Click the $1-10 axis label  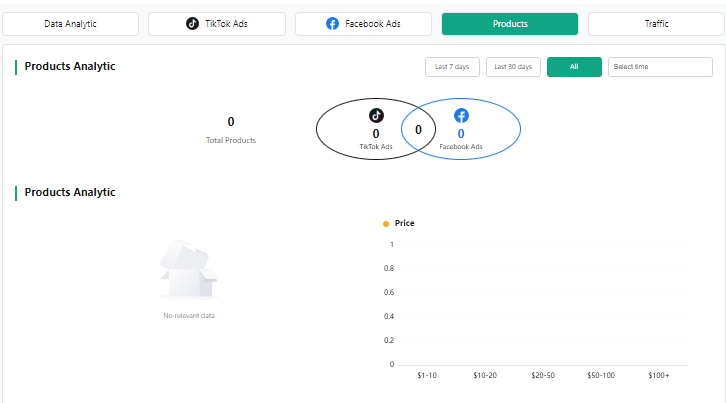tap(427, 375)
